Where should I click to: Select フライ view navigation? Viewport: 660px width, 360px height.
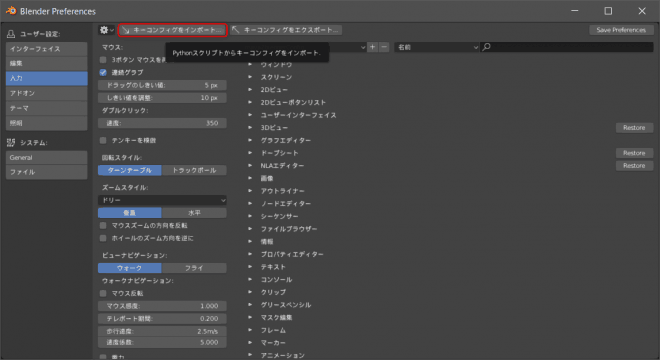tap(194, 268)
